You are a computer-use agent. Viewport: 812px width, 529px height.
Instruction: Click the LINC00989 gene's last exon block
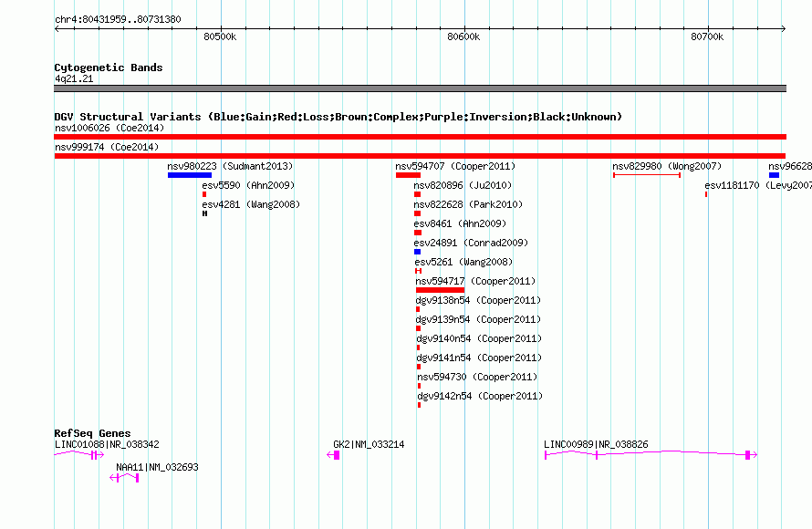click(x=747, y=455)
